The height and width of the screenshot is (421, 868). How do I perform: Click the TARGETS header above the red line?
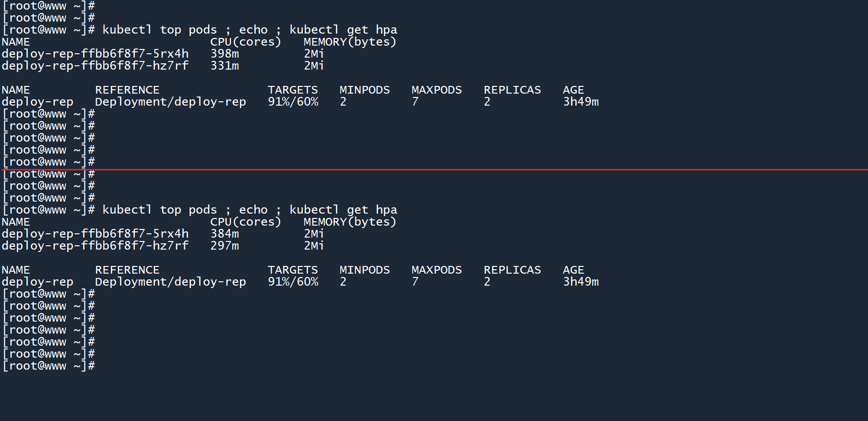[x=293, y=90]
